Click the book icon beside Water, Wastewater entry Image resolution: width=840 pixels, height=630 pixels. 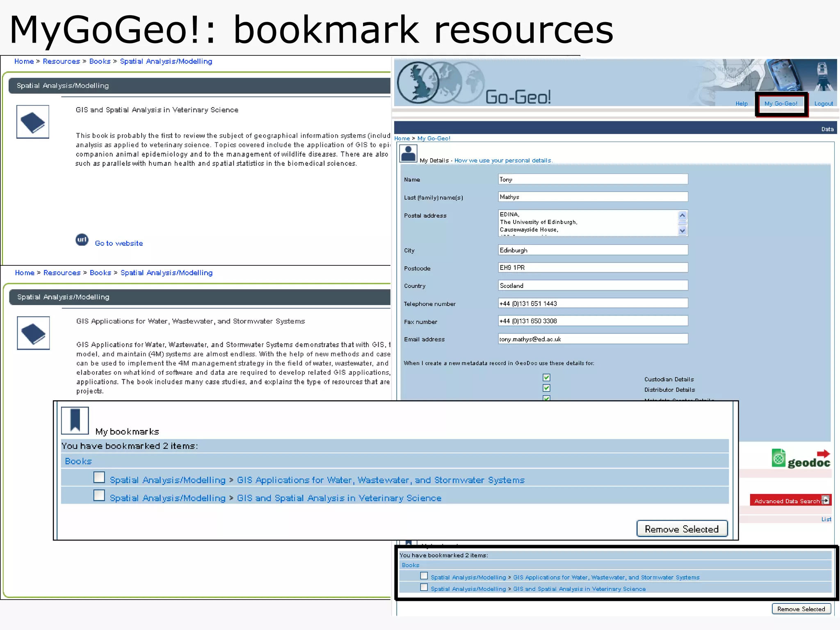point(33,333)
